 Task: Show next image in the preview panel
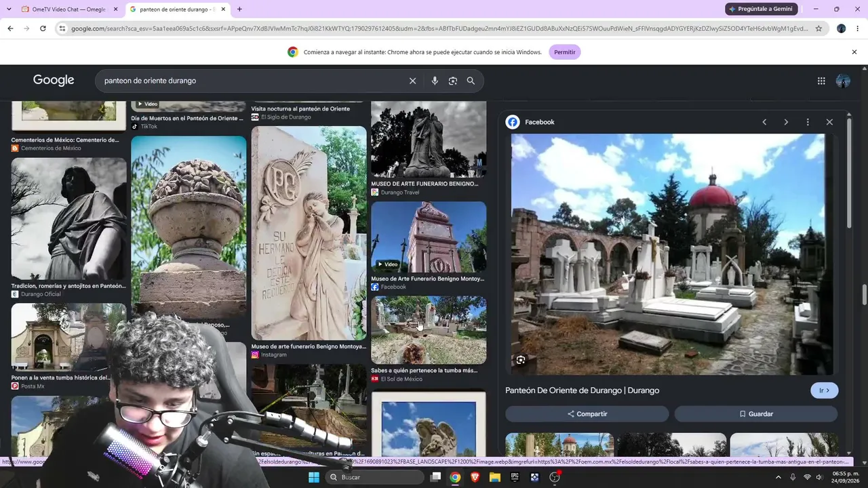(x=786, y=122)
